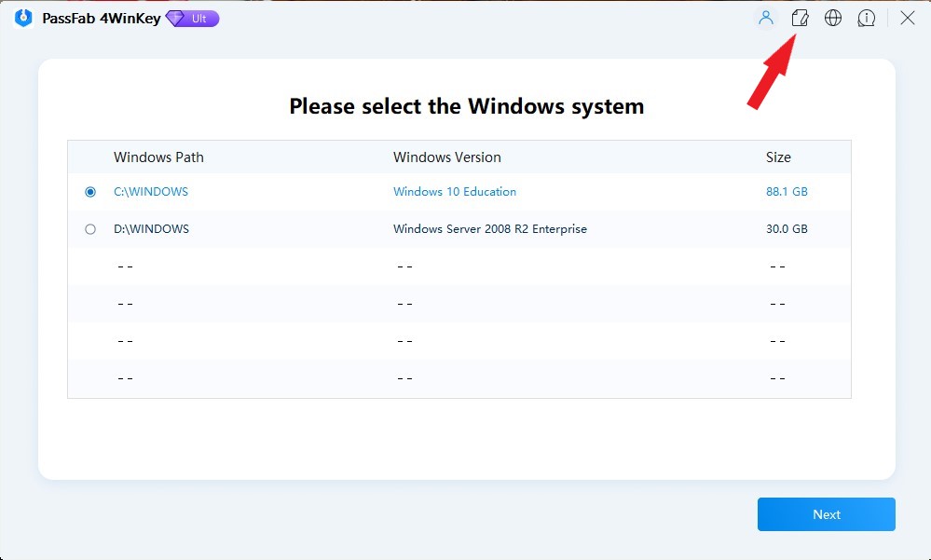Click the D:\WINDOWS path text

tap(151, 229)
